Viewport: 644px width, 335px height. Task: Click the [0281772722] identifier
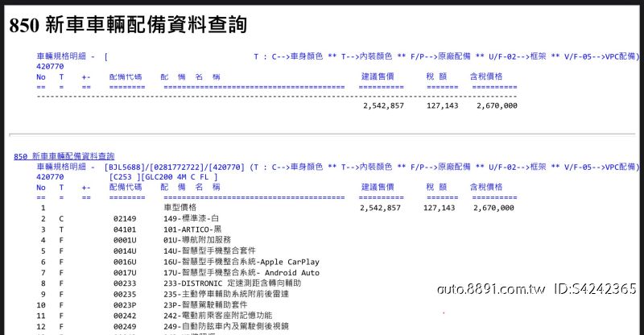(177, 167)
